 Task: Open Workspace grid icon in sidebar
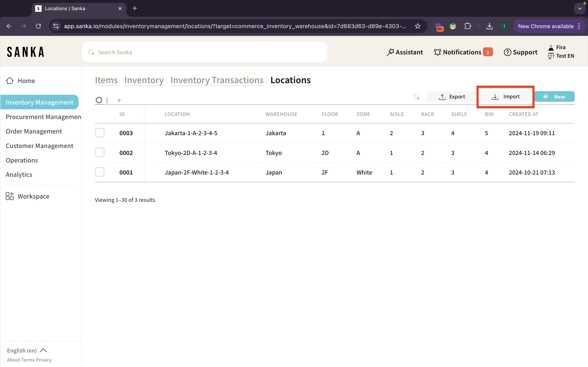click(x=10, y=196)
